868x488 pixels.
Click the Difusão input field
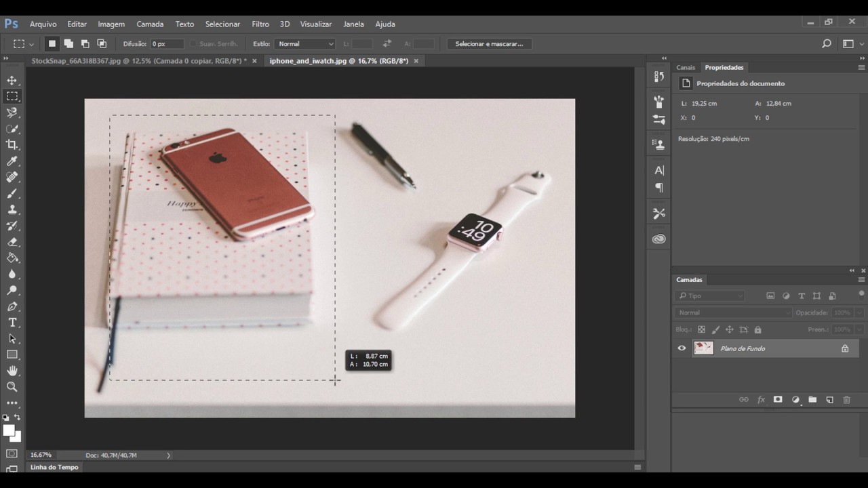point(167,43)
